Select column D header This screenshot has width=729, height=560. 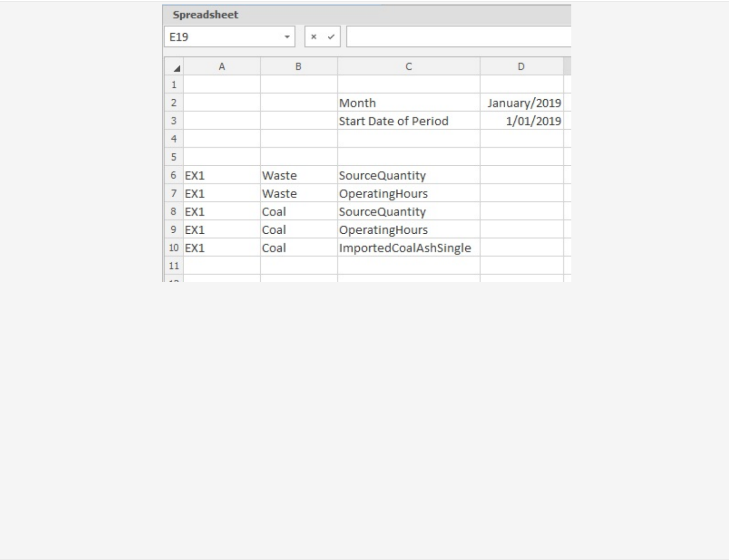[521, 67]
